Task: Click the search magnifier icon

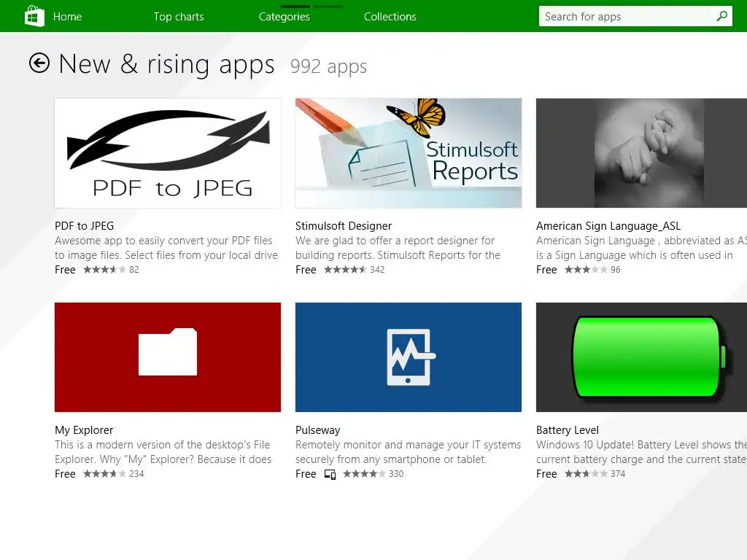Action: (x=721, y=16)
